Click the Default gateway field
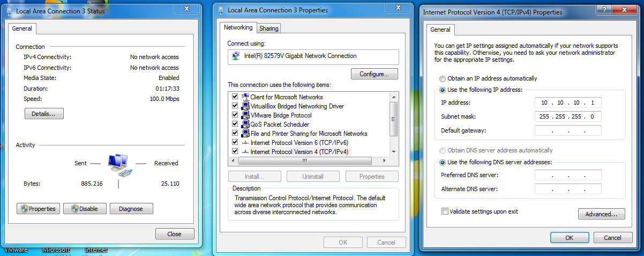 coord(568,130)
